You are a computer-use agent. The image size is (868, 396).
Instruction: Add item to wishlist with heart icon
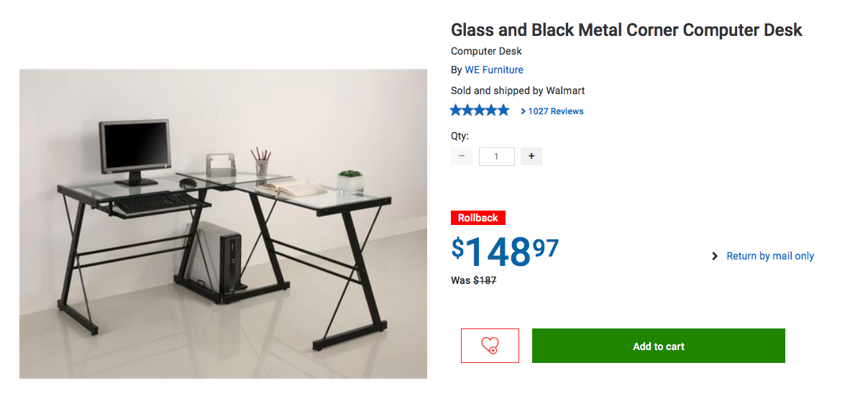point(490,346)
